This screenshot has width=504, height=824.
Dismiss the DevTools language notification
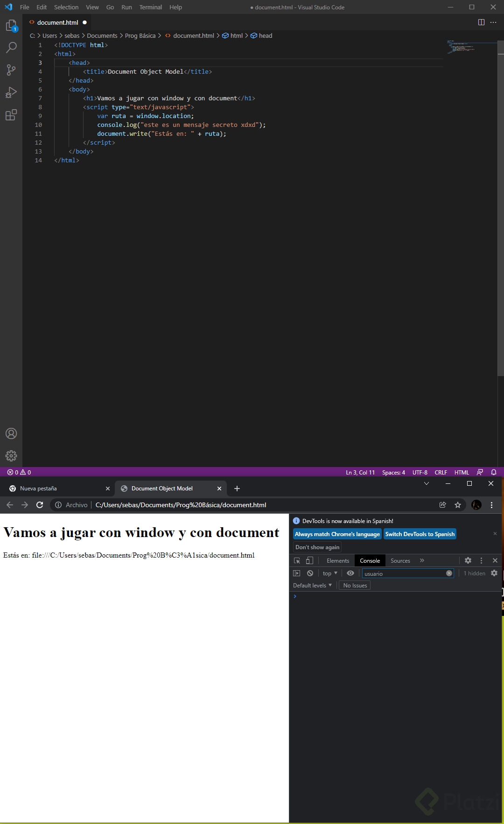(495, 534)
